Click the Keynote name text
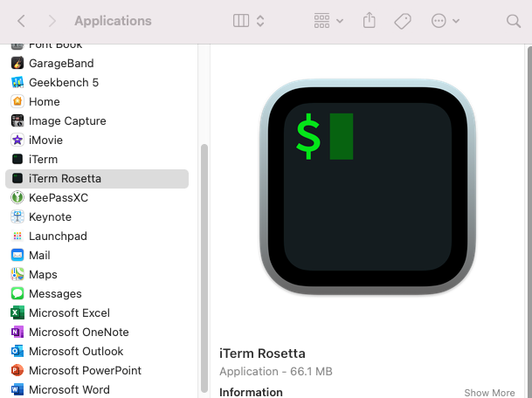Screen dimensions: 532x398 click(x=50, y=217)
